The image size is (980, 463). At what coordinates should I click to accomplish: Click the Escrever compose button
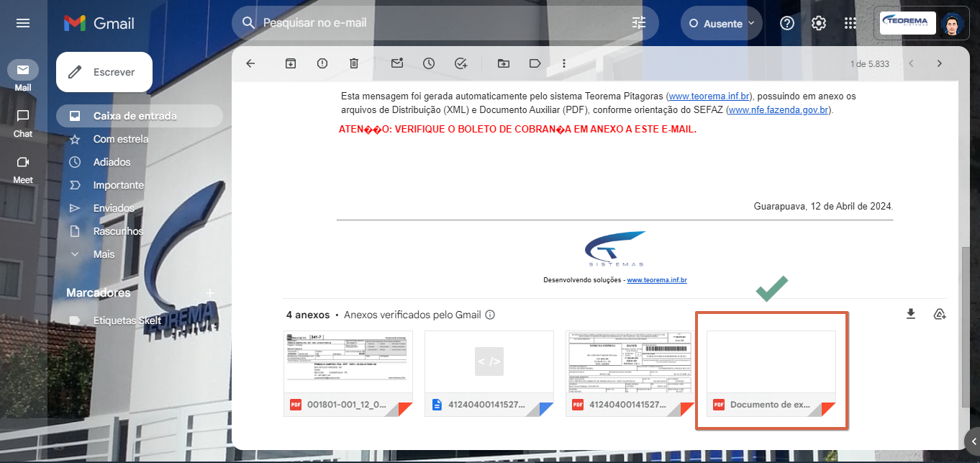pos(104,72)
